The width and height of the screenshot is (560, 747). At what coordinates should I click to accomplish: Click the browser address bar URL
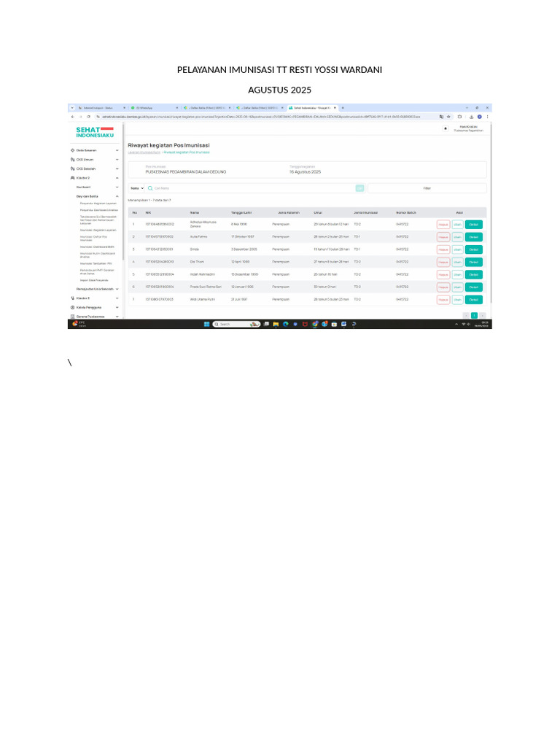coord(261,117)
